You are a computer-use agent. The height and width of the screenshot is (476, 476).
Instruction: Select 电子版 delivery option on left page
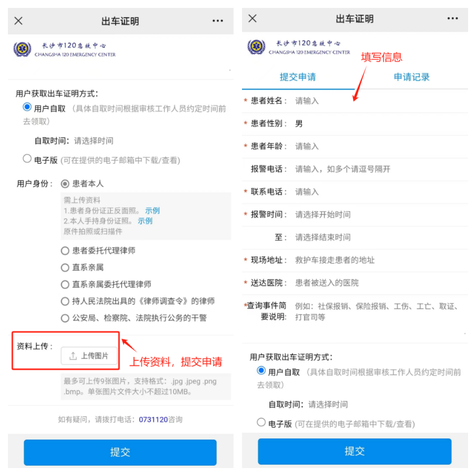[27, 159]
